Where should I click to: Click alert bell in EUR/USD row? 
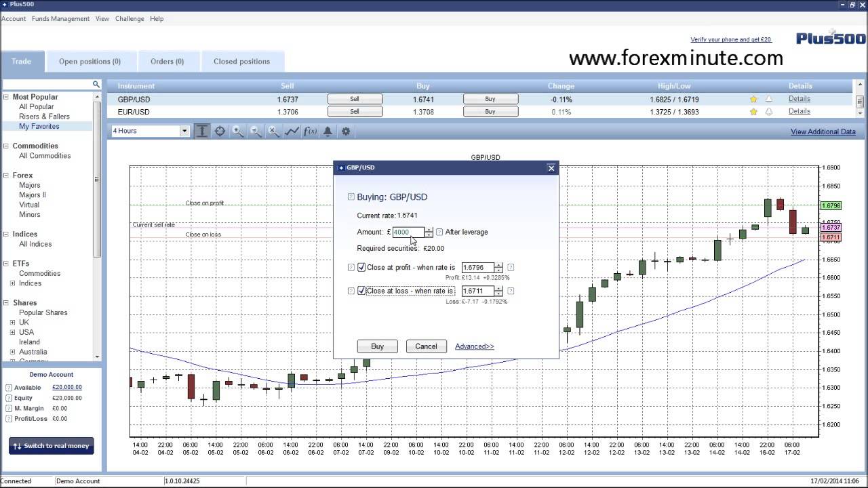[769, 112]
